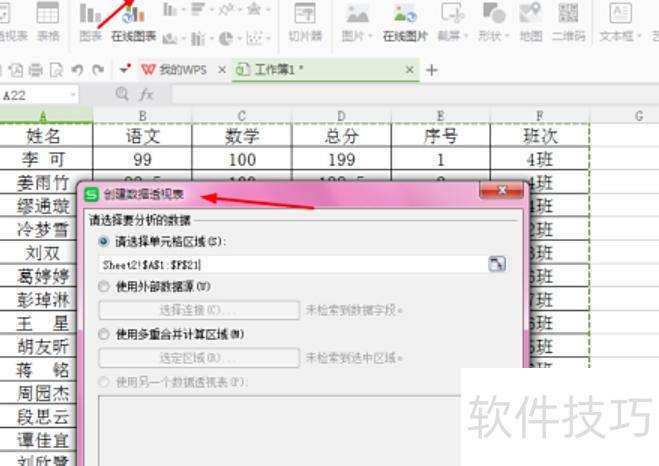Click the fx insert function icon
Viewport: 659px width, 466px height.
(x=146, y=95)
